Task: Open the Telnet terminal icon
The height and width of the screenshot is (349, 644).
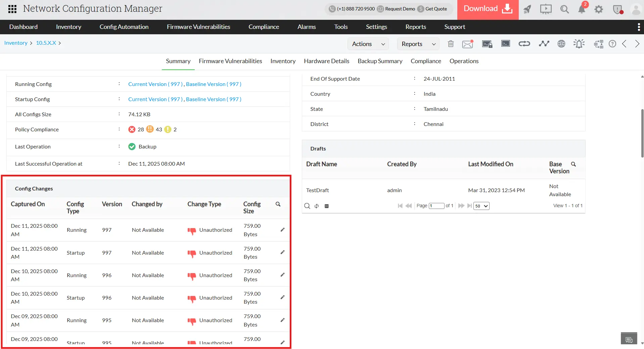Action: pyautogui.click(x=505, y=44)
